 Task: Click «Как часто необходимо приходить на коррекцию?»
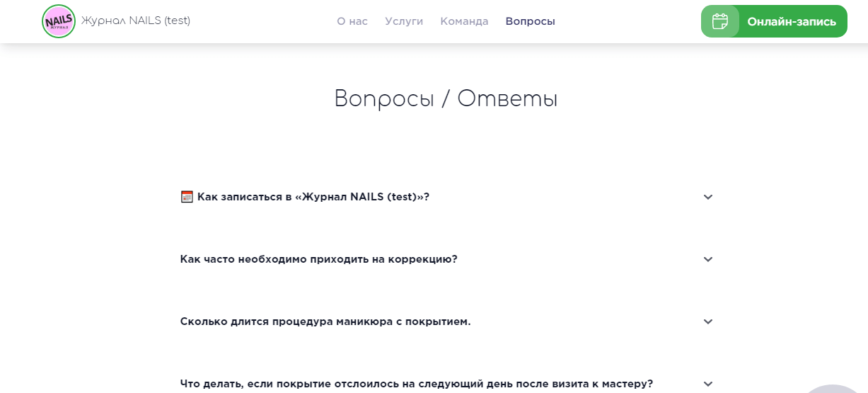319,259
